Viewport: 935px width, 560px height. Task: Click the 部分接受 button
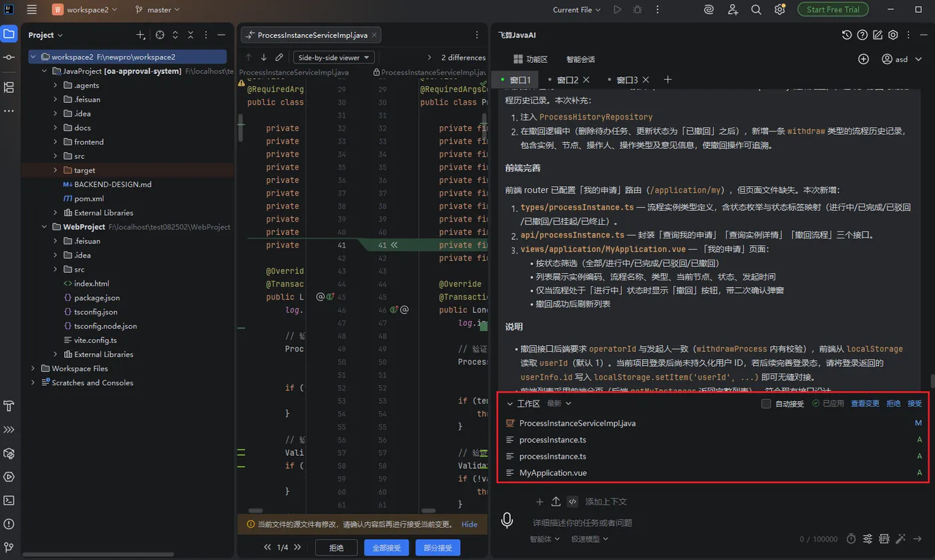(x=438, y=547)
